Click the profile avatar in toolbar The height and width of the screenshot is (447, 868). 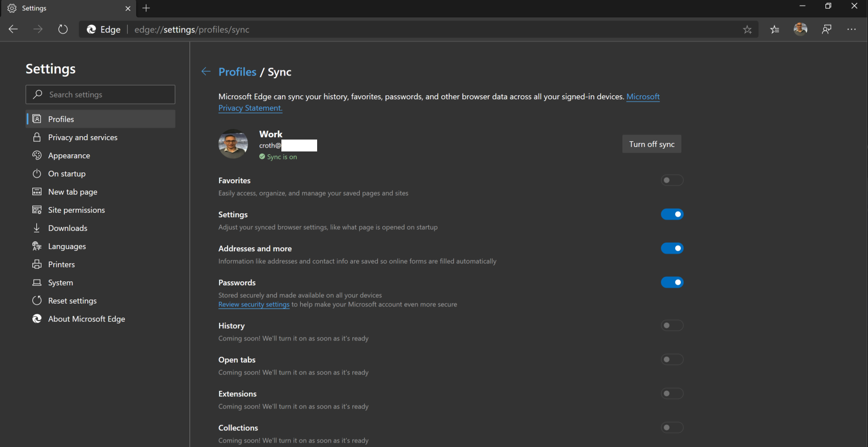pyautogui.click(x=800, y=29)
